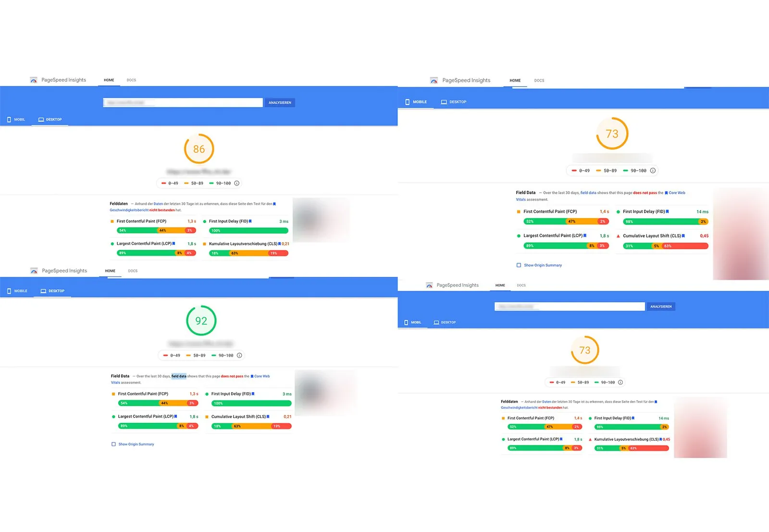Click bookmark icon after First Input Delay 3 ms, score 86 report
The width and height of the screenshot is (769, 532).
pyautogui.click(x=250, y=221)
